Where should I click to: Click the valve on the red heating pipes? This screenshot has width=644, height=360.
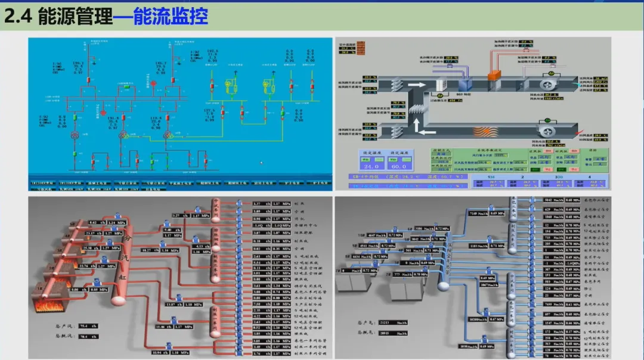pyautogui.click(x=526, y=49)
